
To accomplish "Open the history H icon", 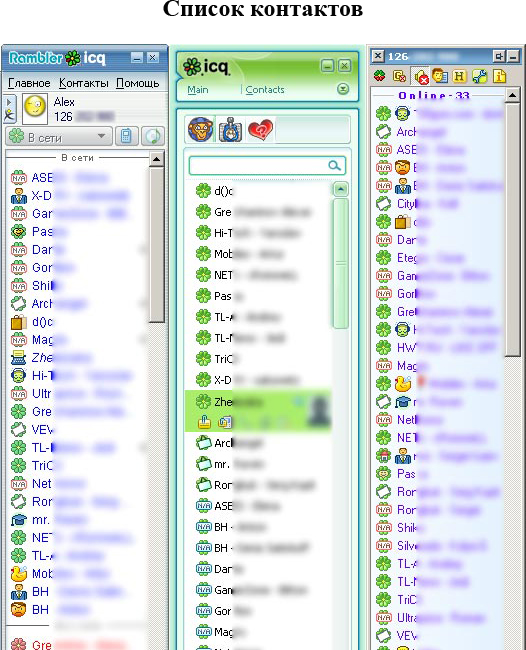I will (x=459, y=76).
